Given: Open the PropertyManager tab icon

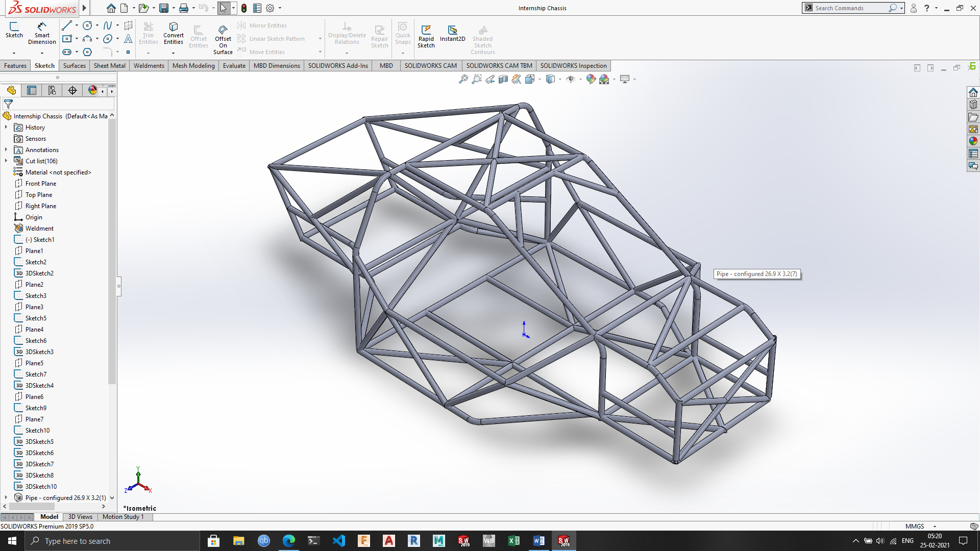Looking at the screenshot, I should (x=32, y=90).
